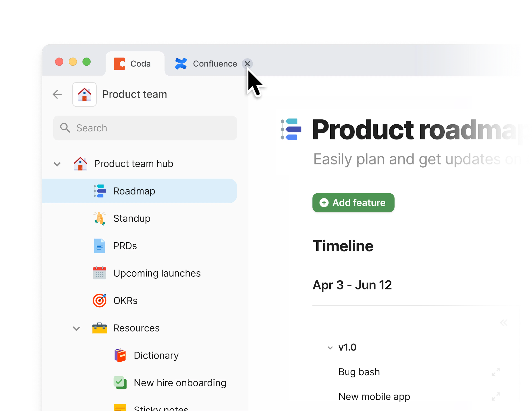This screenshot has width=532, height=412.
Task: Click the magnifier icon in Search
Action: click(65, 128)
